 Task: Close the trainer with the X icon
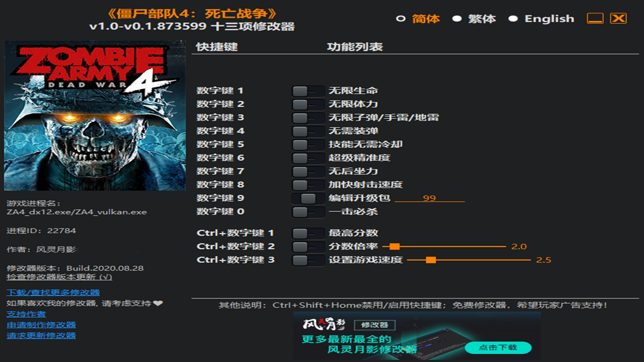tap(618, 18)
